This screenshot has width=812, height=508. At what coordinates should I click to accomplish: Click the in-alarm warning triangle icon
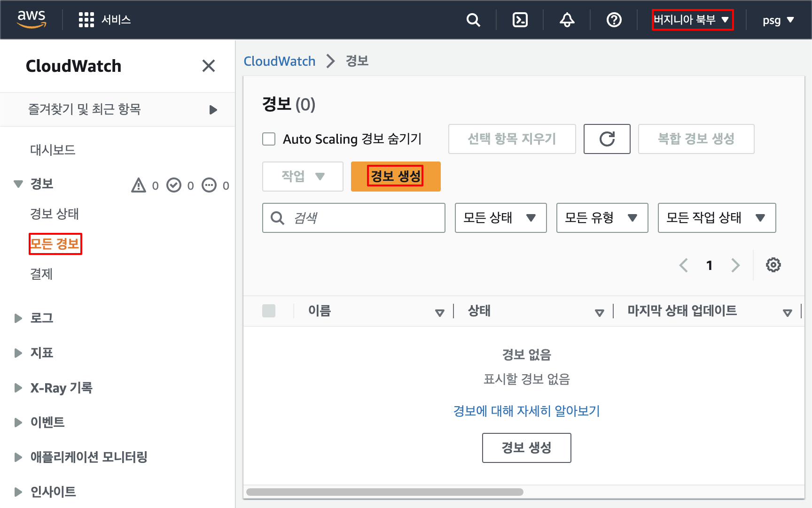coord(139,185)
